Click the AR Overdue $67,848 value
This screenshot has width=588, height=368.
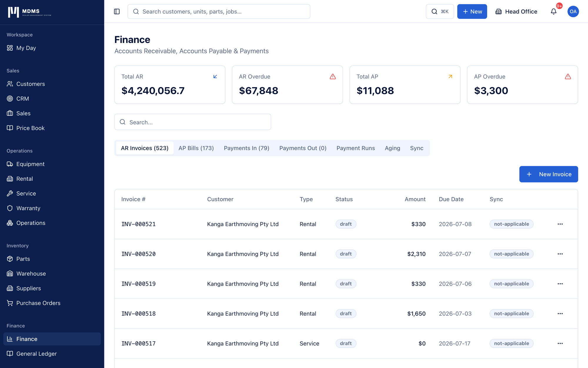pyautogui.click(x=258, y=91)
